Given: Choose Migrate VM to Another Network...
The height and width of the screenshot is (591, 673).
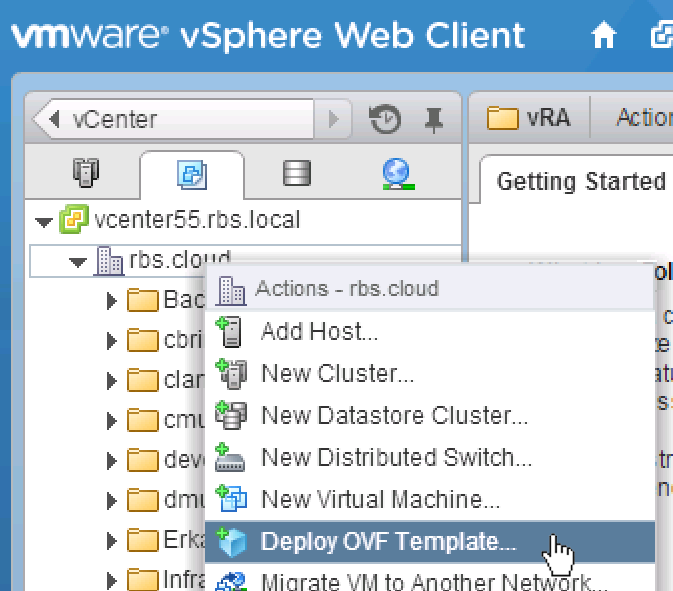Looking at the screenshot, I should pyautogui.click(x=430, y=579).
